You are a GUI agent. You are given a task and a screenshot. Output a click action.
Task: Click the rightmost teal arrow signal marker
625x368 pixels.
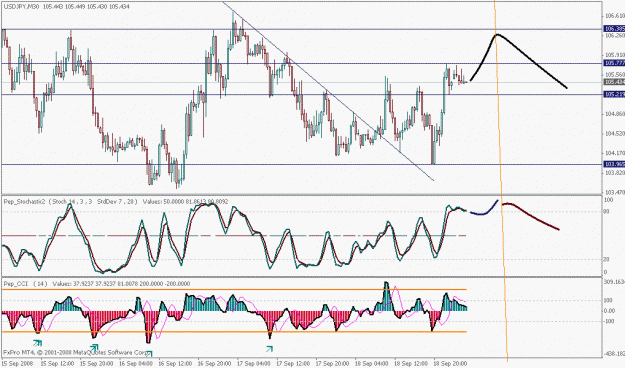[269, 349]
